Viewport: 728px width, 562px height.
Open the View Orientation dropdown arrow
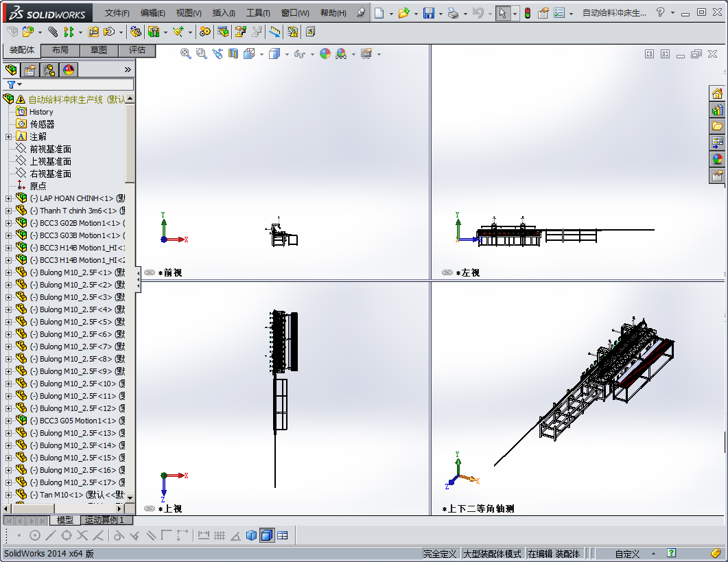(x=262, y=54)
